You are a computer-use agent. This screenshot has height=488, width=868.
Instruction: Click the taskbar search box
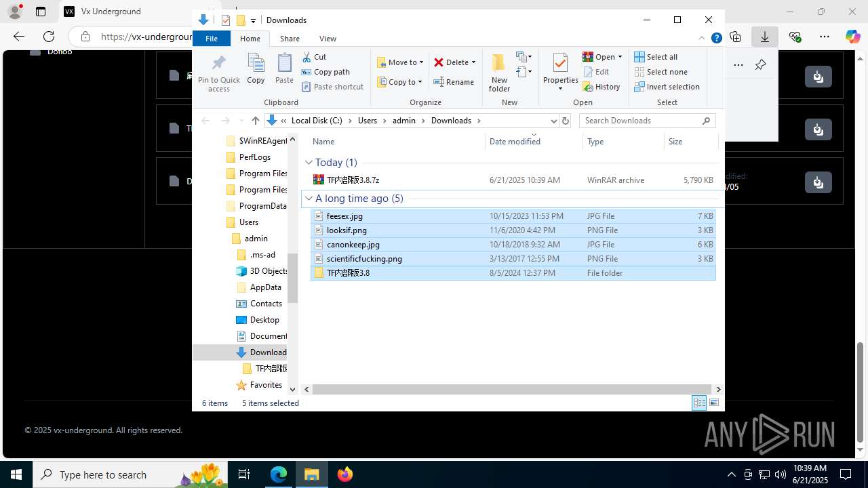[x=129, y=474]
